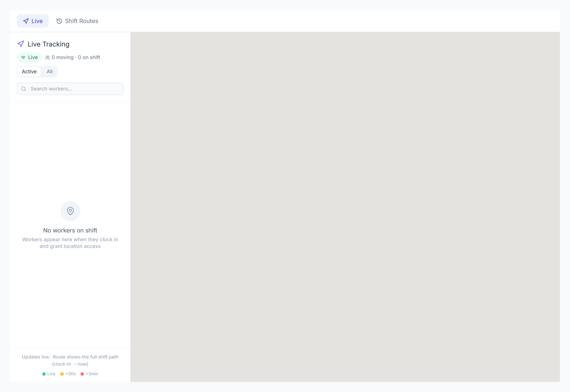The height and width of the screenshot is (392, 570).
Task: Click the yellow >30s legend dot
Action: (62, 374)
